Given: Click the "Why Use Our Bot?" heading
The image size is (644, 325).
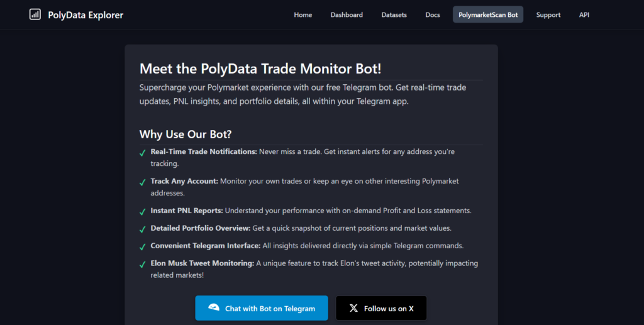Looking at the screenshot, I should [186, 134].
